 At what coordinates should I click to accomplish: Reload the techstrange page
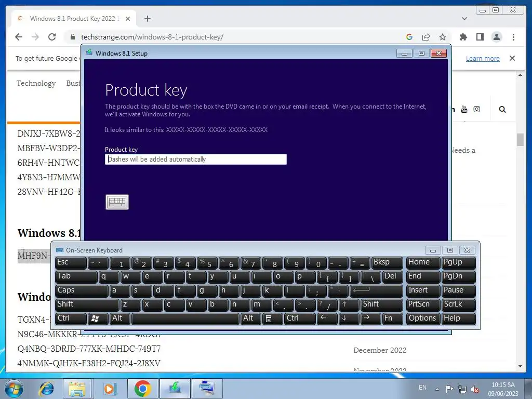point(52,37)
